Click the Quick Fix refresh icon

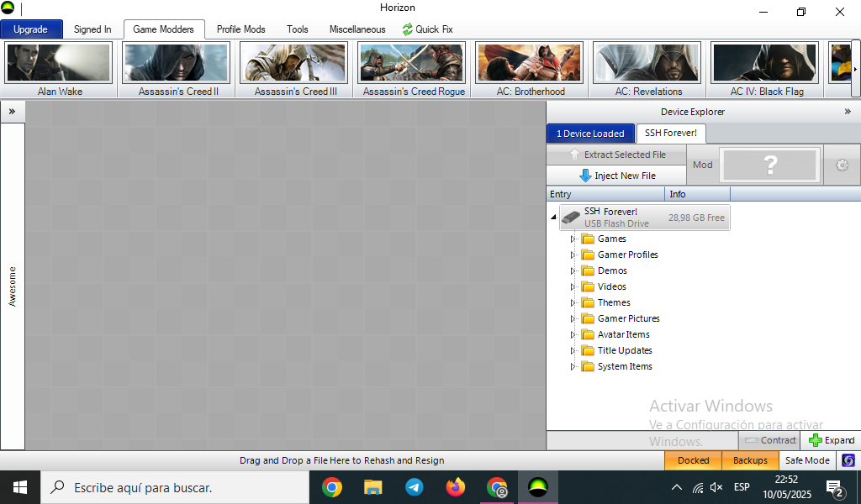[408, 29]
